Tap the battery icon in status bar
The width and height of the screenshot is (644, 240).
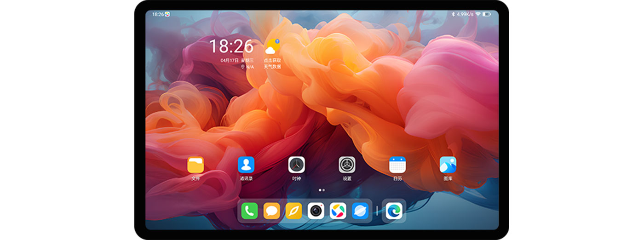487,14
